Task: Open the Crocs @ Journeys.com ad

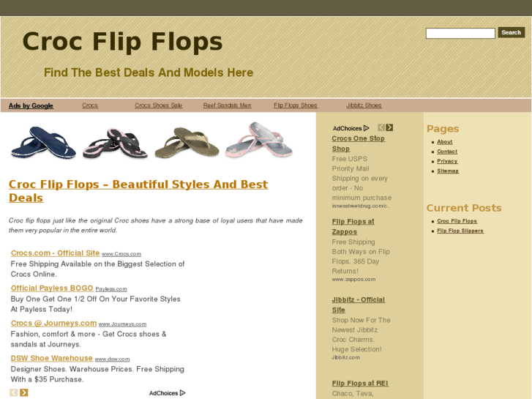Action: [53, 323]
